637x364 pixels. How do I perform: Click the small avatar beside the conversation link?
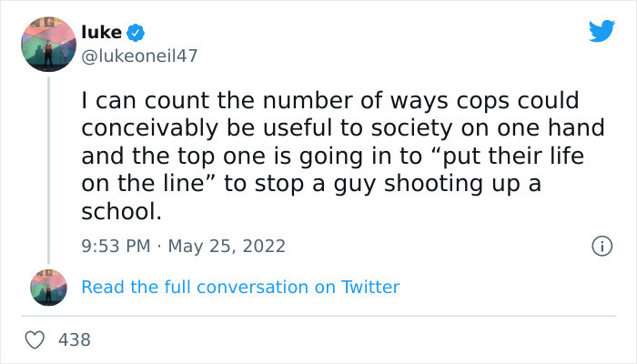(x=49, y=287)
